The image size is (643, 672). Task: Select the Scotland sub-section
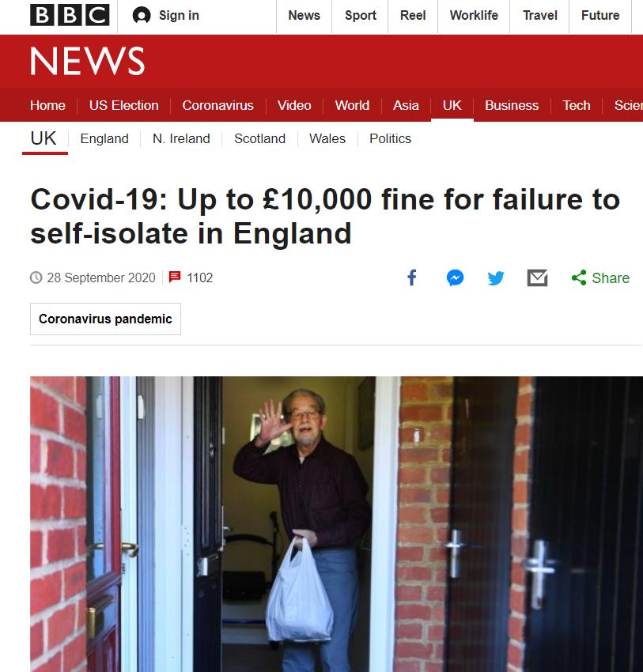(259, 138)
